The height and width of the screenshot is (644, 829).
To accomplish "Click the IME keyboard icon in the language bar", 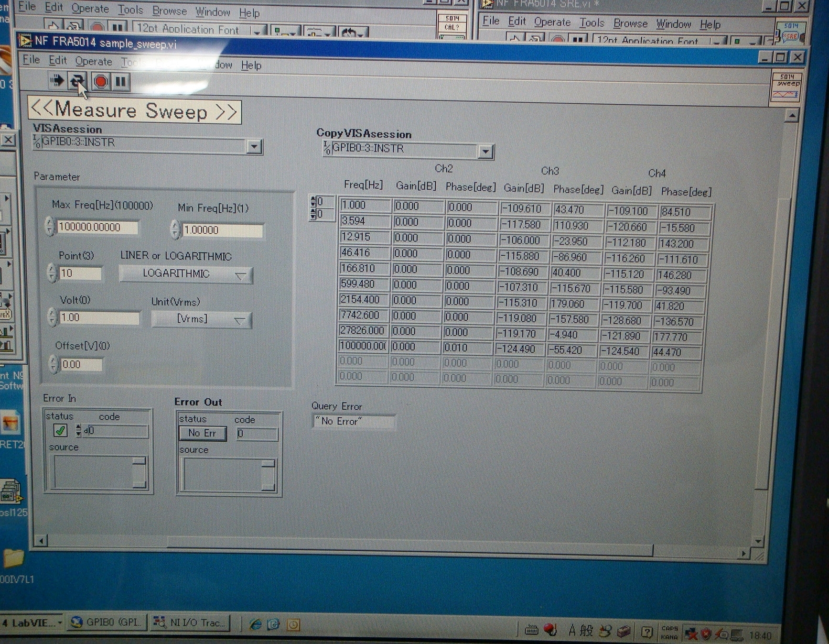I will coord(531,630).
